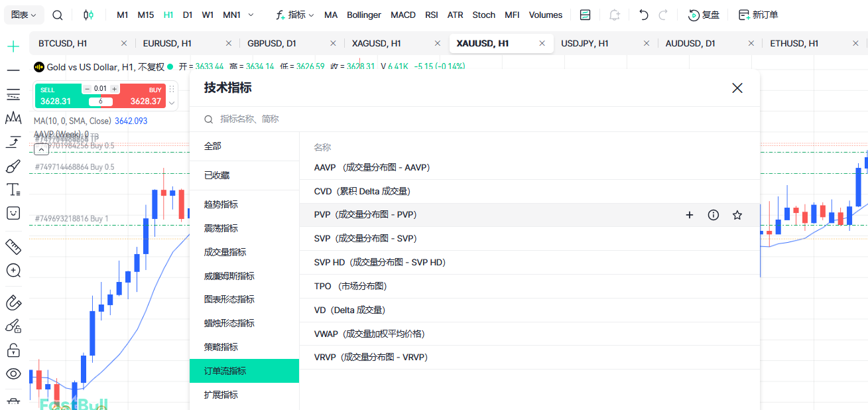Collapse the indicator legend chevron

click(x=40, y=149)
